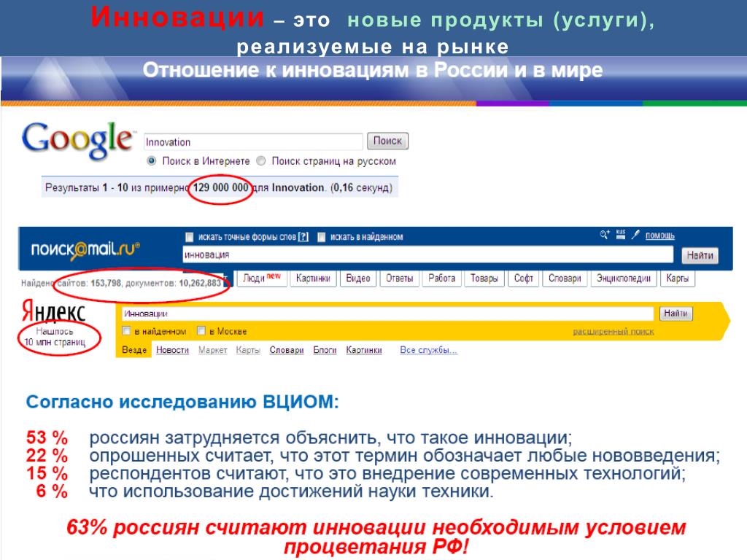Screen dimensions: 747x560
Task: Click the magnifier-plus icon in the mail.ru bar
Action: [605, 235]
